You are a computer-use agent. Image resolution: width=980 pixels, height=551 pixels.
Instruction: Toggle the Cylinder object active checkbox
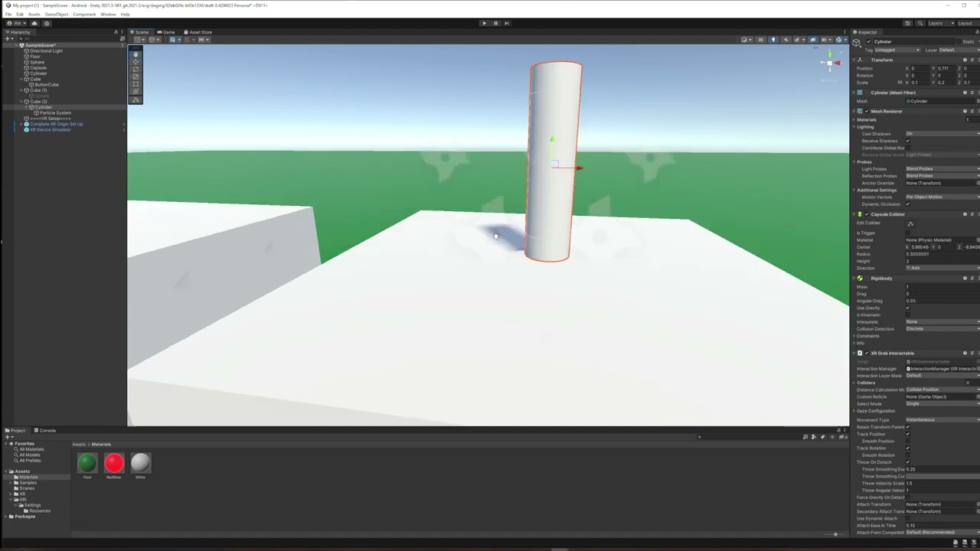pyautogui.click(x=869, y=41)
